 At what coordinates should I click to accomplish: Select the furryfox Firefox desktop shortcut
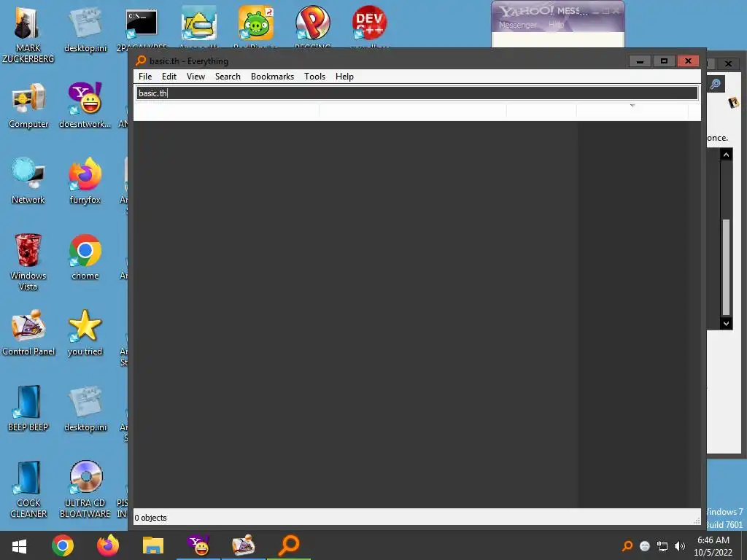pyautogui.click(x=85, y=174)
